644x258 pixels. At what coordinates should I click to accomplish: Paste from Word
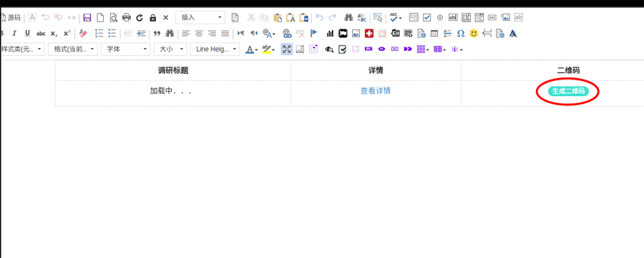(304, 18)
